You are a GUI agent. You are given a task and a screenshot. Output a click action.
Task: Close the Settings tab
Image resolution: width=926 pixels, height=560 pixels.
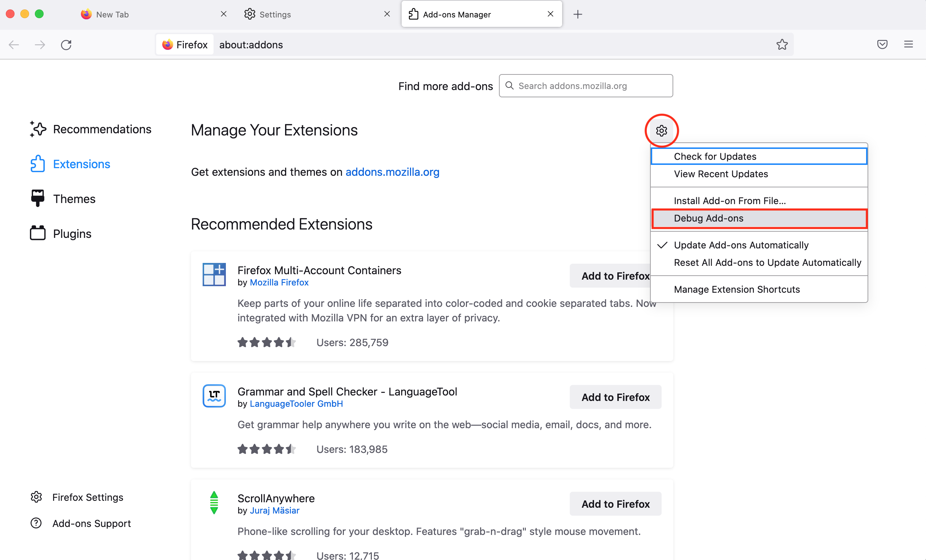(387, 14)
